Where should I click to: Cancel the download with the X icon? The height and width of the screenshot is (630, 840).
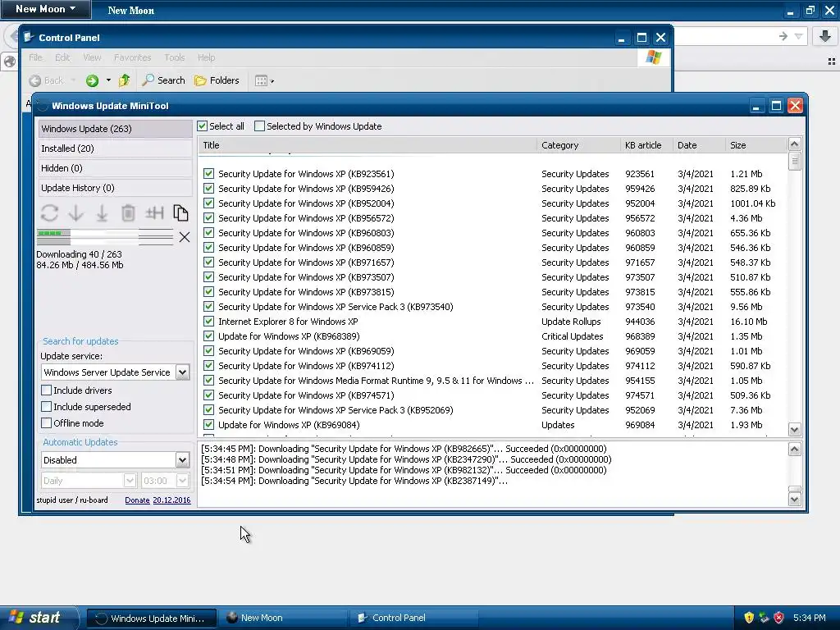(x=185, y=237)
